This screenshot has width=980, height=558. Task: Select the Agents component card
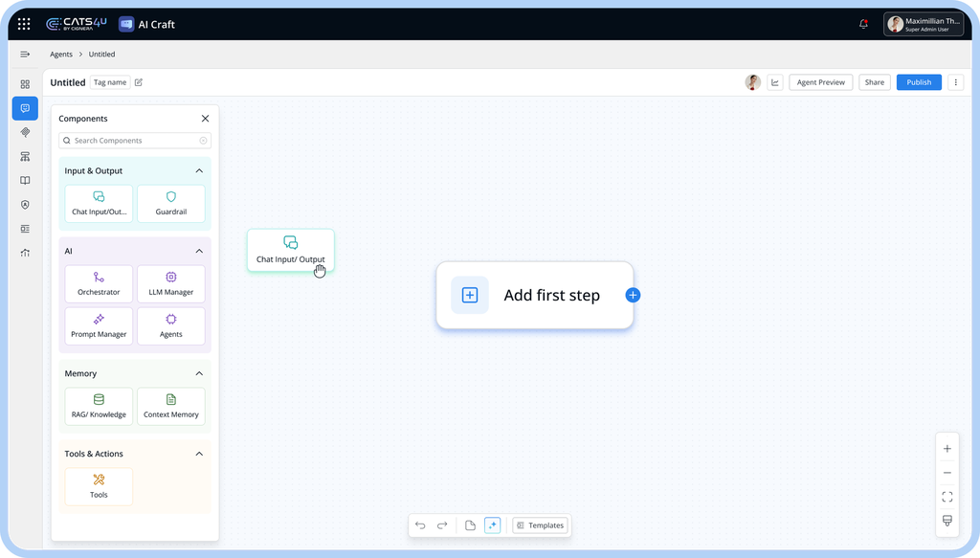pyautogui.click(x=171, y=326)
